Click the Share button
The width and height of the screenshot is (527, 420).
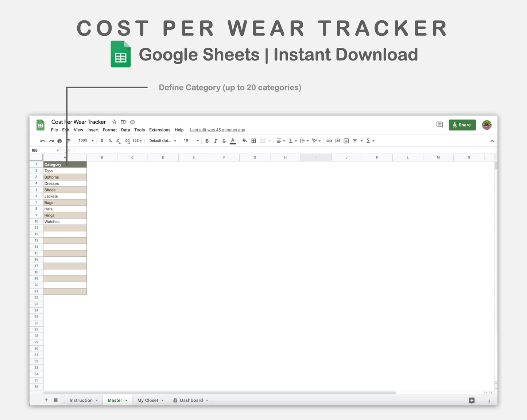click(x=462, y=125)
